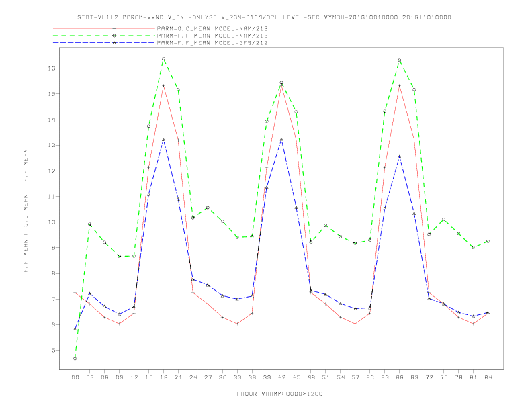Click x-axis tick label 66
The height and width of the screenshot is (411, 532).
(400, 377)
